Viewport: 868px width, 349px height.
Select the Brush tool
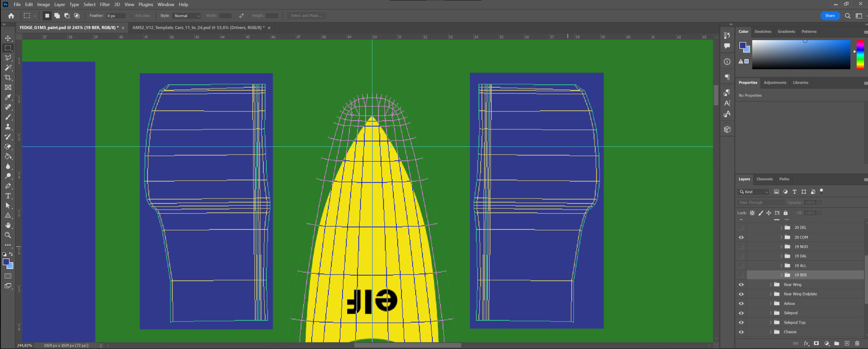coord(8,117)
